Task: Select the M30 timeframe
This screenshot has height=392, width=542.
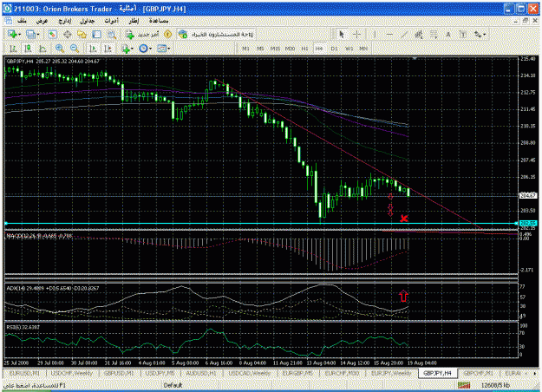Action: click(x=290, y=49)
